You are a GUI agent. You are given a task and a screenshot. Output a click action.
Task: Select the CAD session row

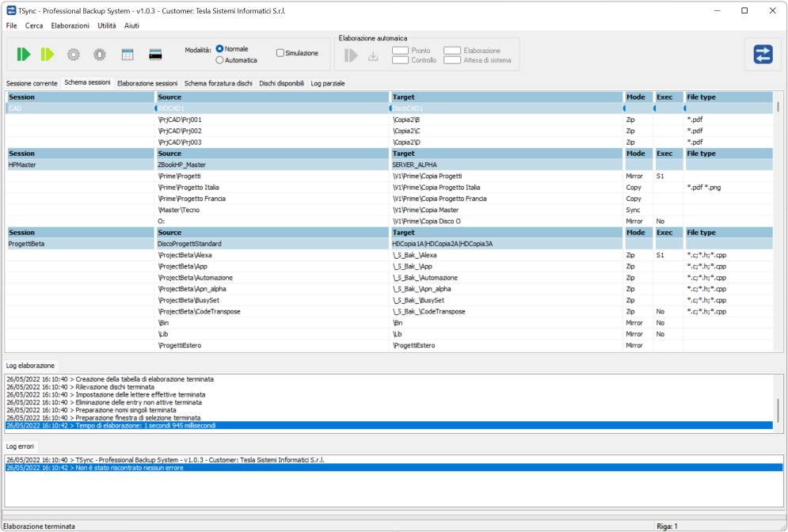[389, 108]
